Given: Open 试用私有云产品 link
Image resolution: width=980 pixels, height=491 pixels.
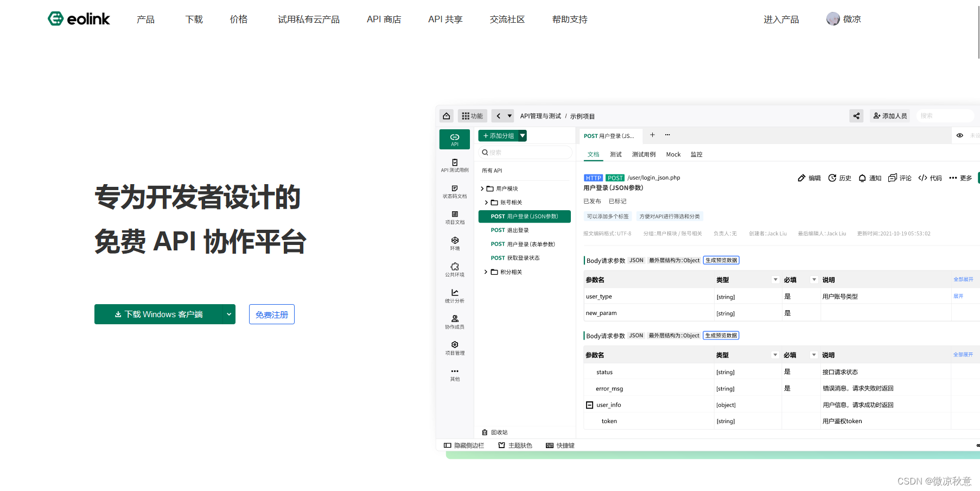Looking at the screenshot, I should [x=309, y=20].
